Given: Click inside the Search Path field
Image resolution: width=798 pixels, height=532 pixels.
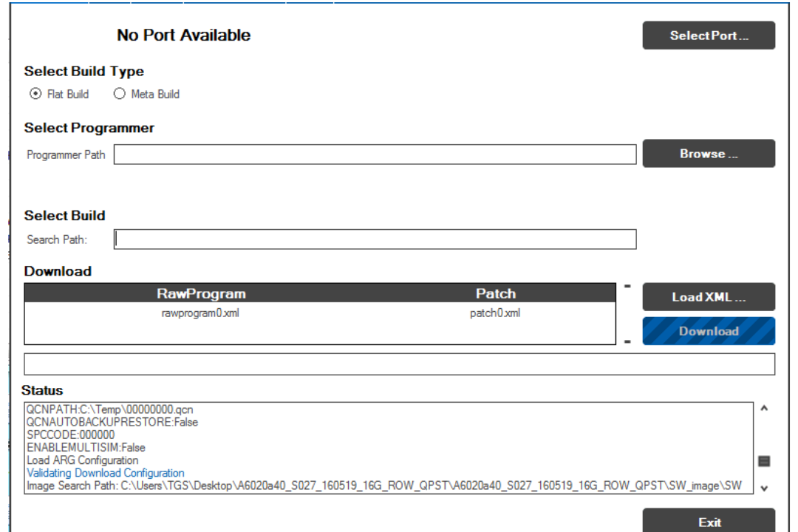Looking at the screenshot, I should click(375, 239).
